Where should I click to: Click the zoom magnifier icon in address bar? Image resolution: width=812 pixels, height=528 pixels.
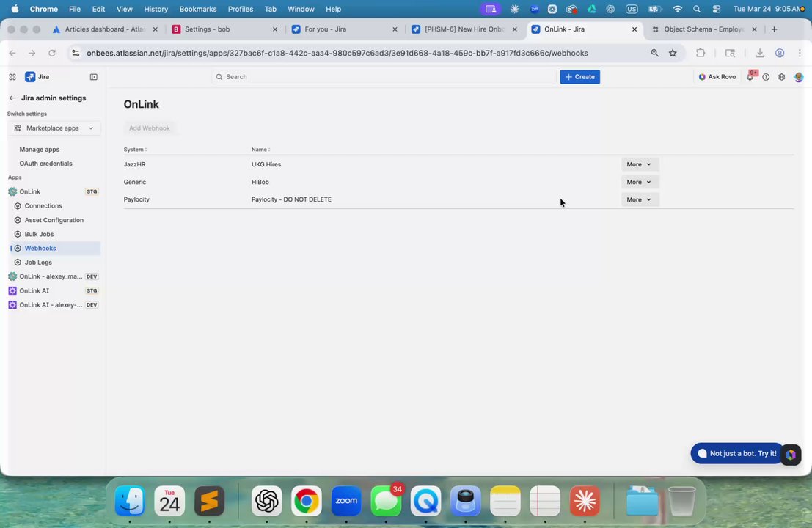(654, 53)
